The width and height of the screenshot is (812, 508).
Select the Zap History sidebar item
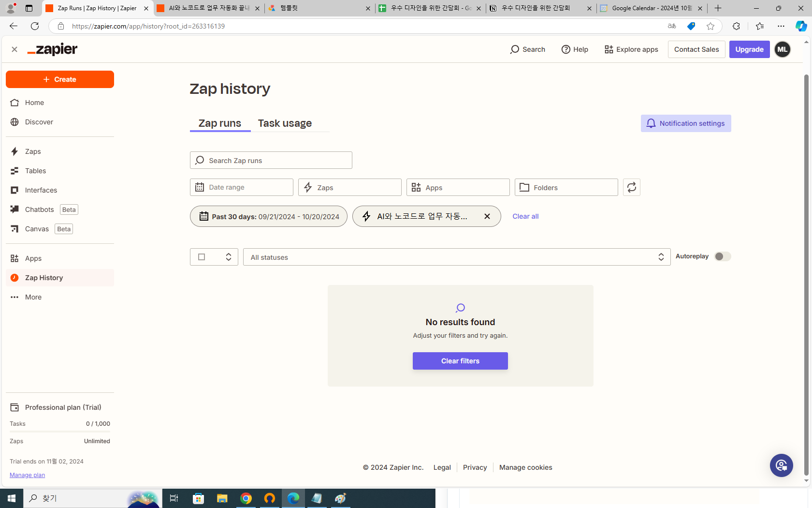[60, 278]
